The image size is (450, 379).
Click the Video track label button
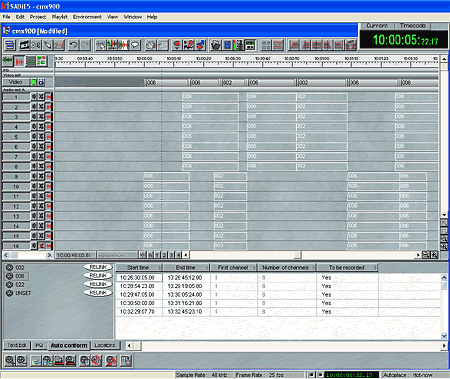(x=16, y=82)
